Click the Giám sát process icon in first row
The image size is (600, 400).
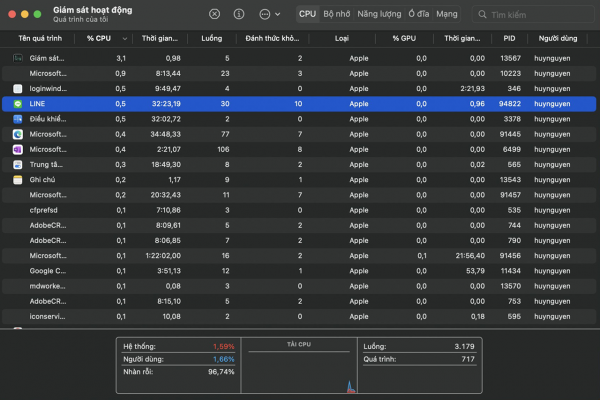click(x=18, y=58)
